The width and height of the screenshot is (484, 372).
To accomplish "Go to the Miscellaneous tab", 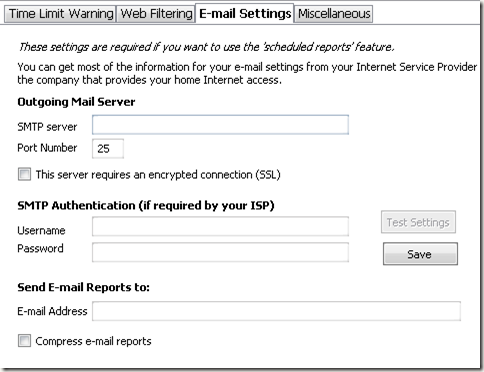I will coord(333,14).
